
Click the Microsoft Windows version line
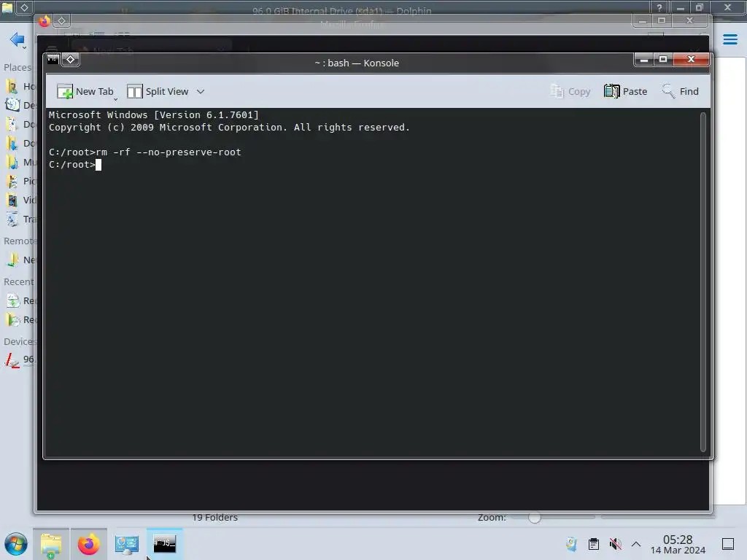click(153, 114)
